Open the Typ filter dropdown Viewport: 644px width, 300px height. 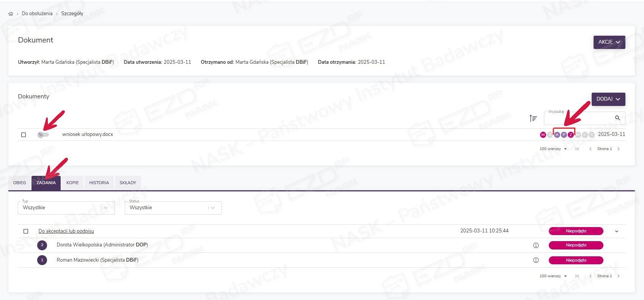[x=66, y=208]
